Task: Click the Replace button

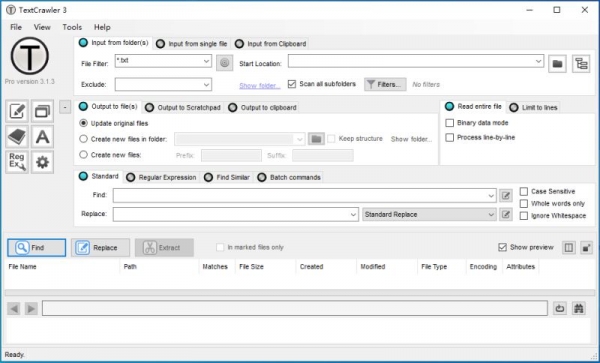Action: click(100, 247)
